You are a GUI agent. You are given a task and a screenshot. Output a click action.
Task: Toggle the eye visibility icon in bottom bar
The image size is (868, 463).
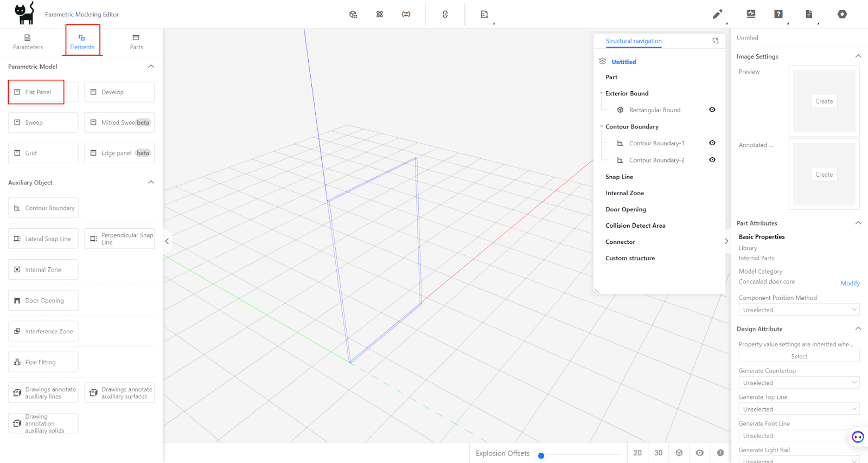pyautogui.click(x=700, y=453)
